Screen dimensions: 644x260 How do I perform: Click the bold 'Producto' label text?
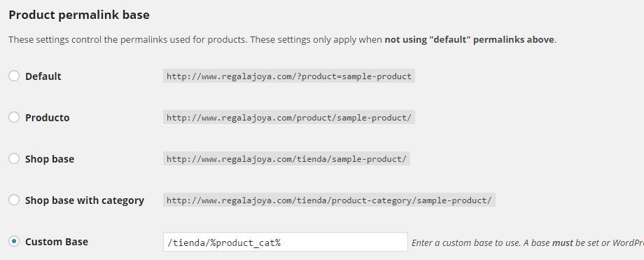47,118
